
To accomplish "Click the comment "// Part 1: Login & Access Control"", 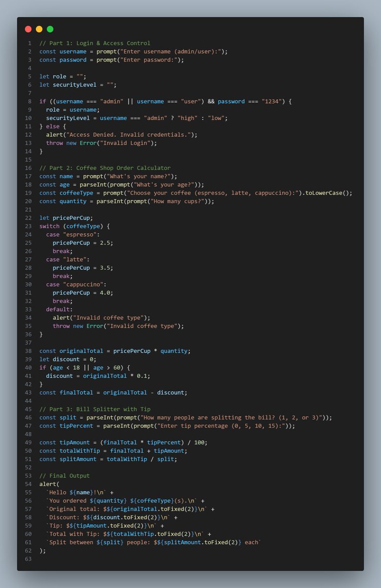I will (95, 43).
